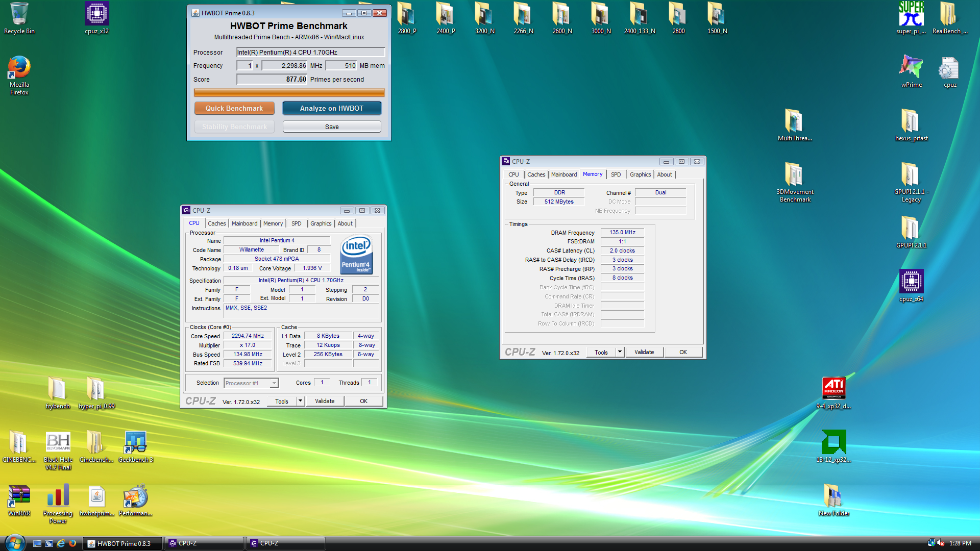The width and height of the screenshot is (980, 551).
Task: Open GPUPI 2.1.1 - Legacy folder
Action: click(911, 182)
